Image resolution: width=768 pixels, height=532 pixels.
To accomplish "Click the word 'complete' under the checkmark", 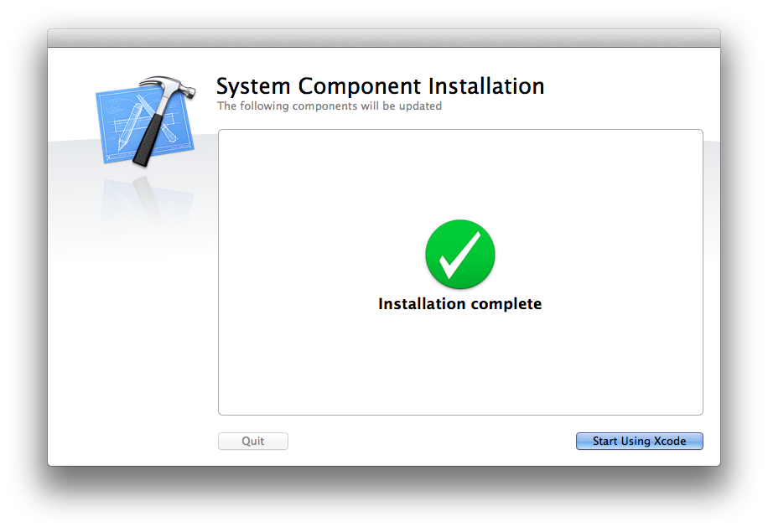I will pyautogui.click(x=504, y=304).
